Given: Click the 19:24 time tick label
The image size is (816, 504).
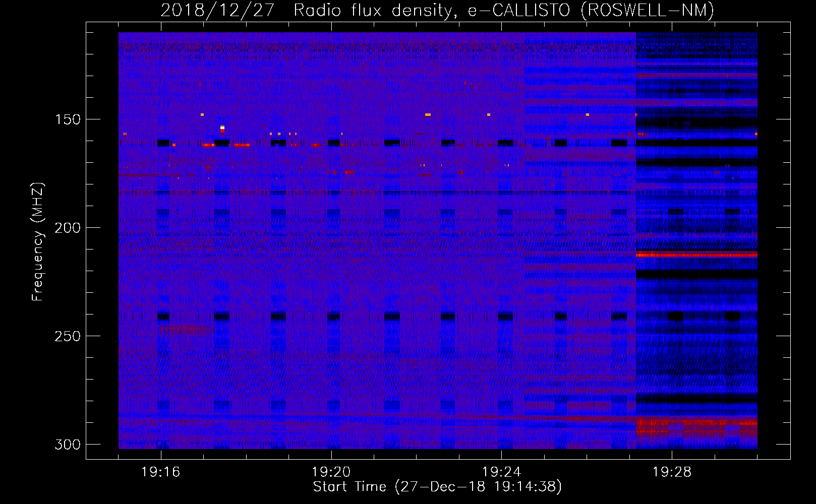Looking at the screenshot, I should [502, 472].
